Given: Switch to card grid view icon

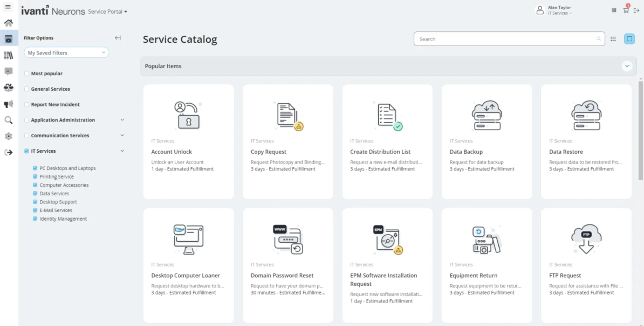Looking at the screenshot, I should point(629,39).
